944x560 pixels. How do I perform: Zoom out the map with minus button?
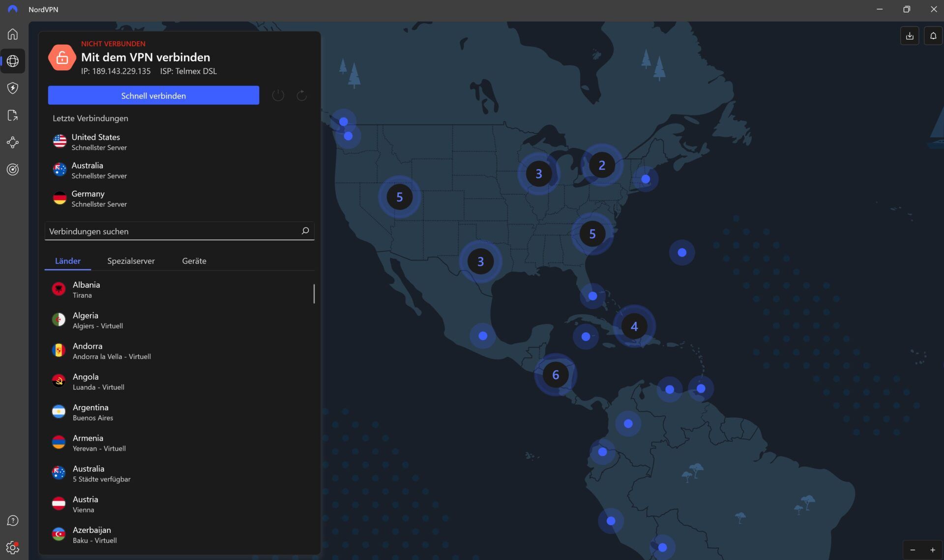coord(913,550)
